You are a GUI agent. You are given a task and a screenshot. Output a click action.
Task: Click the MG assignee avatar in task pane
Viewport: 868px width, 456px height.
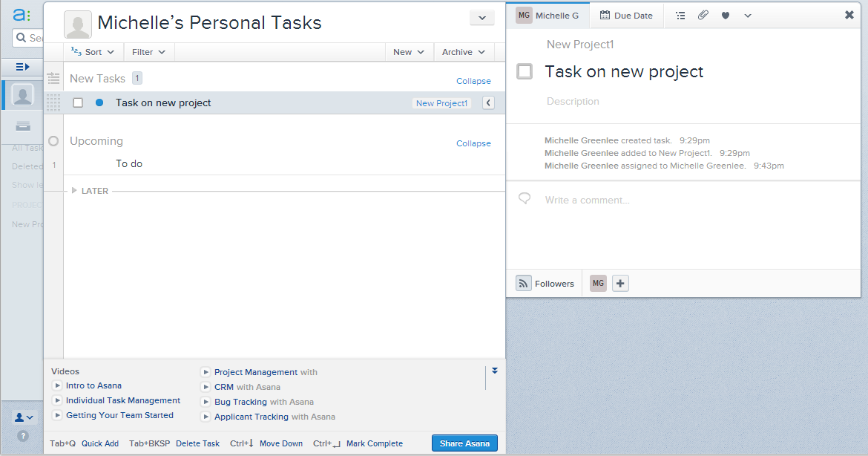click(524, 15)
